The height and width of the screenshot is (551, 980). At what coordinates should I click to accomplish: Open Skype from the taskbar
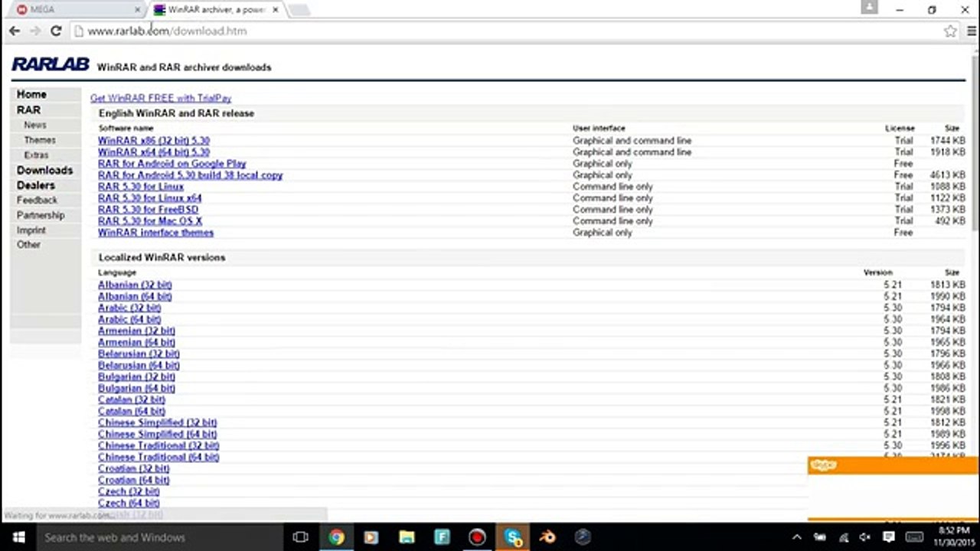[x=513, y=537]
